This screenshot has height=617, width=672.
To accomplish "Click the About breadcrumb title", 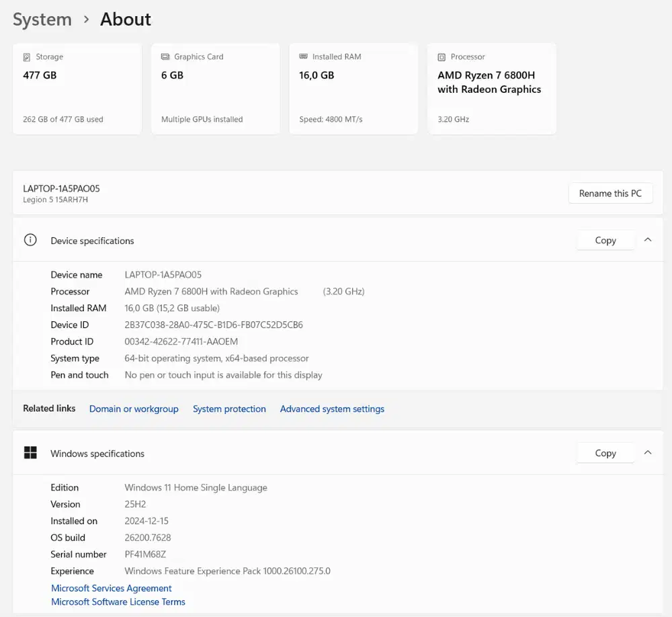I will pos(126,19).
